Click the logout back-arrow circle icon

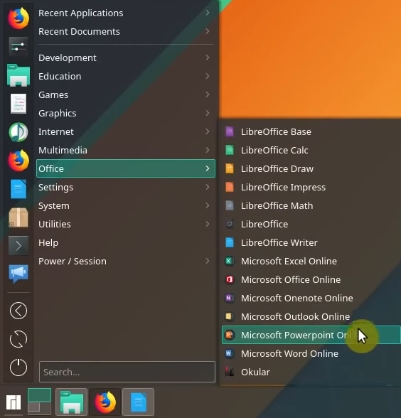(18, 311)
